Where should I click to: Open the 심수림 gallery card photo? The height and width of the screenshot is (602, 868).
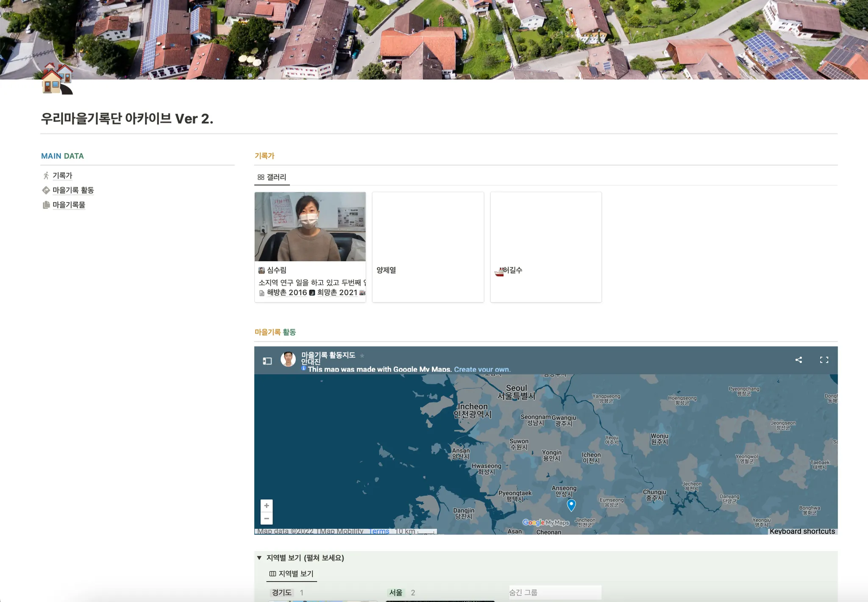pyautogui.click(x=310, y=227)
